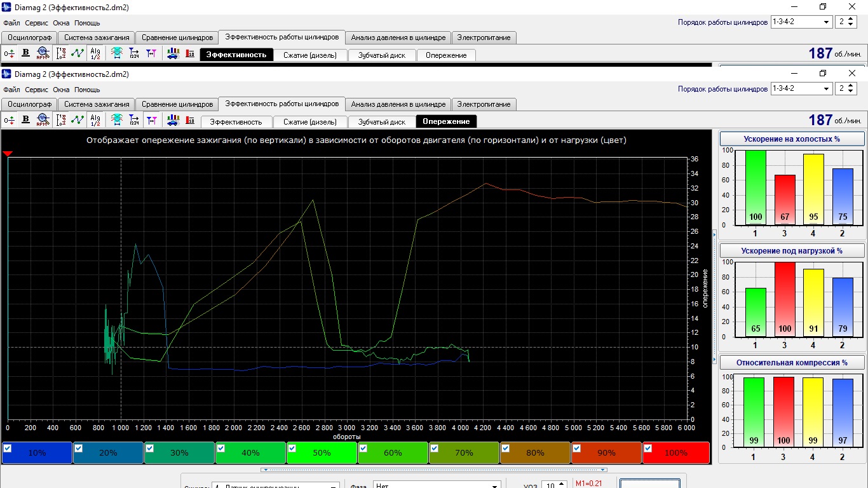Select the Опережение sub-tab in back window
This screenshot has height=488, width=868.
(x=446, y=55)
